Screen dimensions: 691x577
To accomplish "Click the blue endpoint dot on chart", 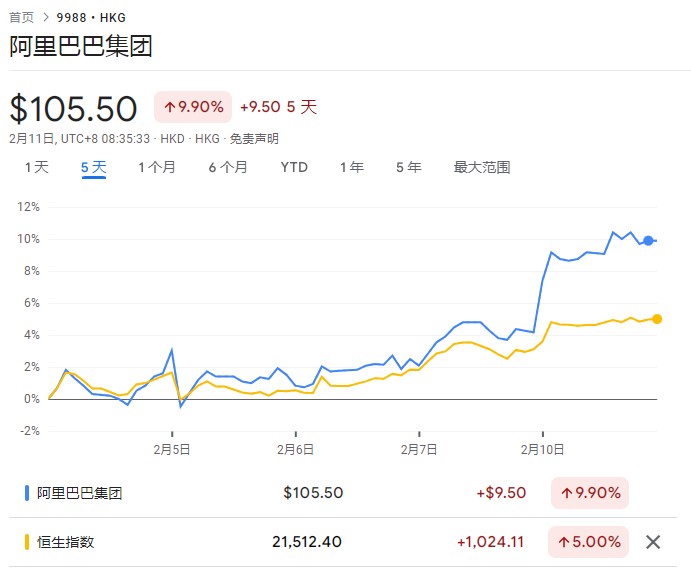I will point(648,241).
